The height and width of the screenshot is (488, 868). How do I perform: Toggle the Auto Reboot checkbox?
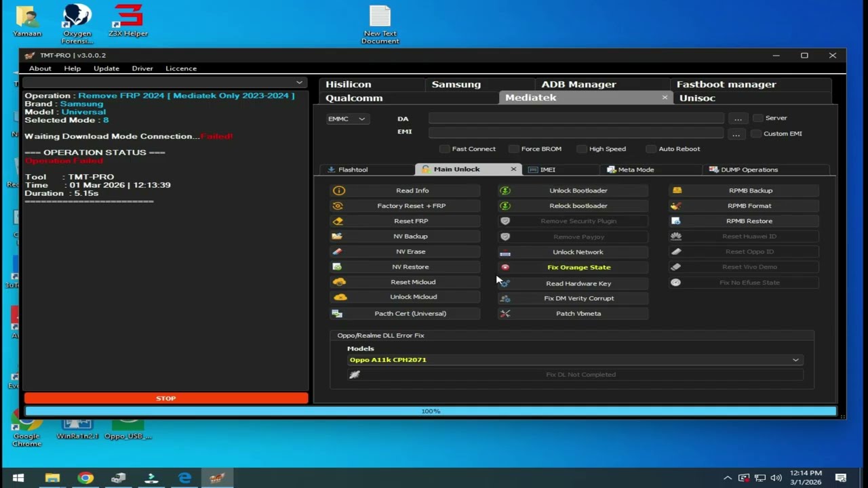pos(651,148)
